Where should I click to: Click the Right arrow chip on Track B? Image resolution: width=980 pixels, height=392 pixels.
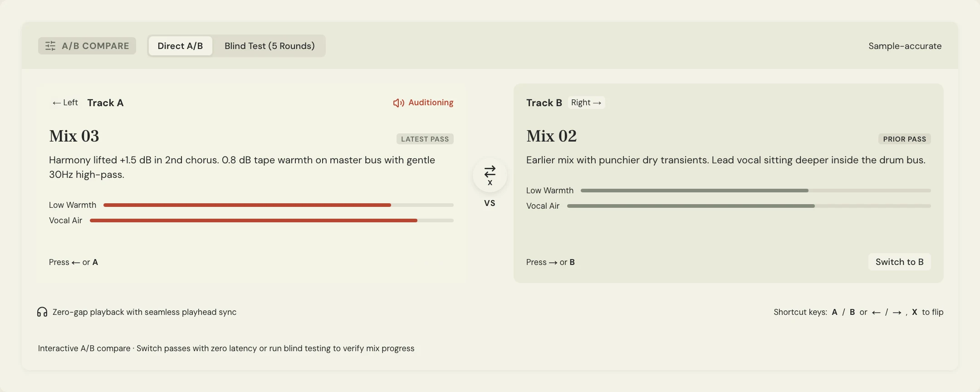tap(586, 103)
